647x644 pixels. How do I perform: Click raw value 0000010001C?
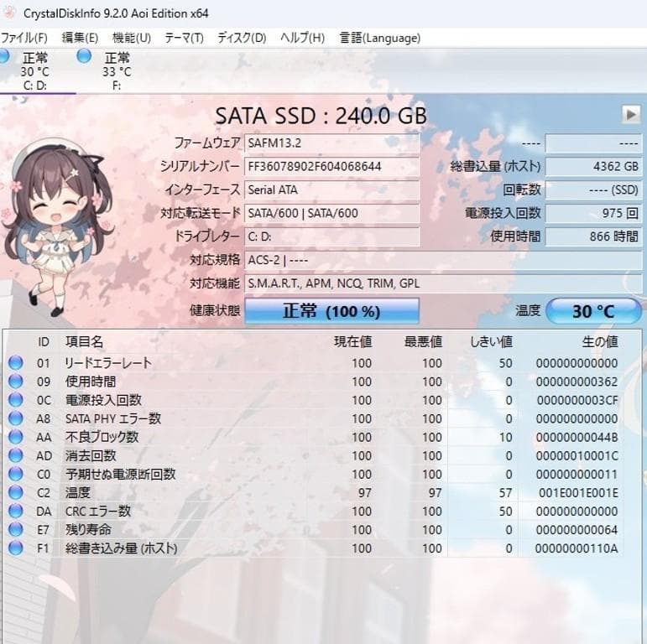pos(577,455)
